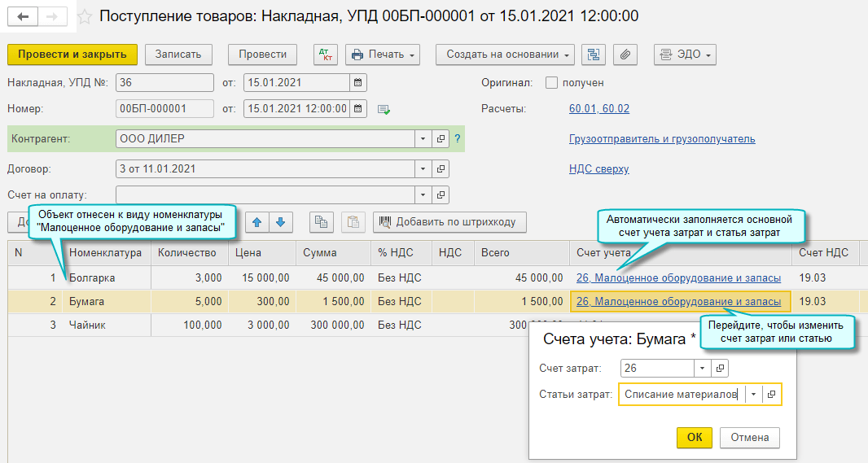Click Добавить по штрихкоду button
The height and width of the screenshot is (463, 868).
tap(449, 221)
